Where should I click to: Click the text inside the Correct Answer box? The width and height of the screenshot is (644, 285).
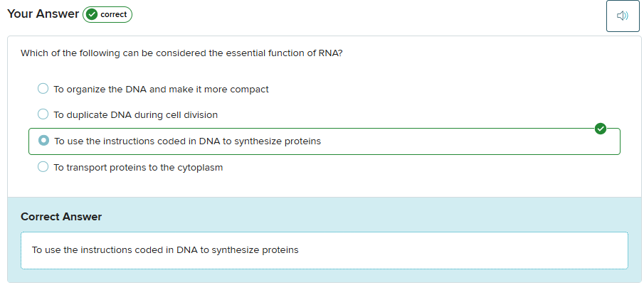pyautogui.click(x=165, y=250)
